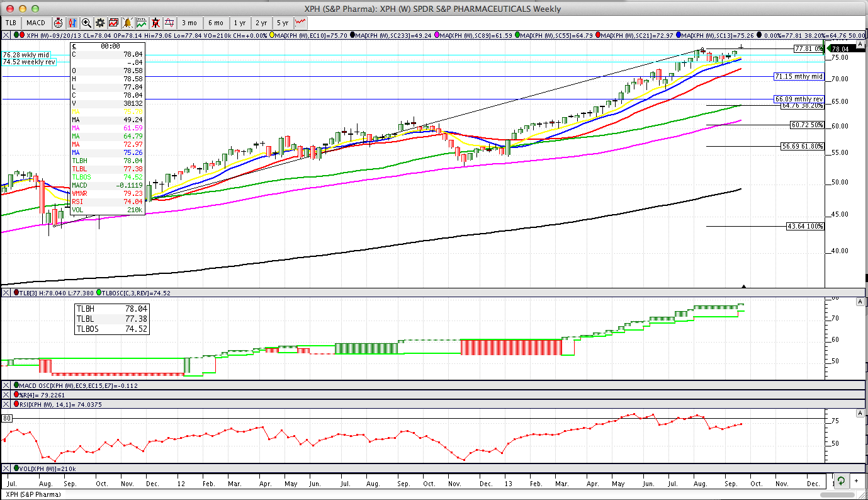Select the candlestick bar type icon
The width and height of the screenshot is (868, 500).
(72, 23)
